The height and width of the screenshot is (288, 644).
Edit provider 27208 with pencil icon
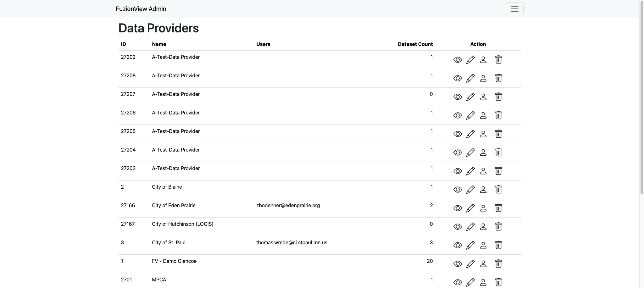click(470, 78)
